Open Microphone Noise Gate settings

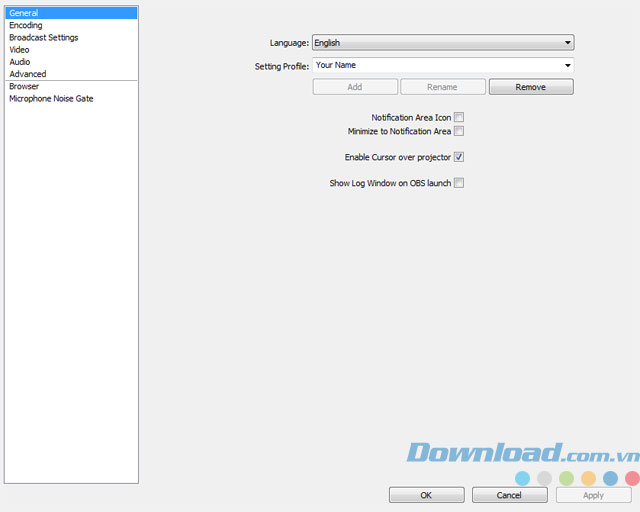tap(71, 99)
